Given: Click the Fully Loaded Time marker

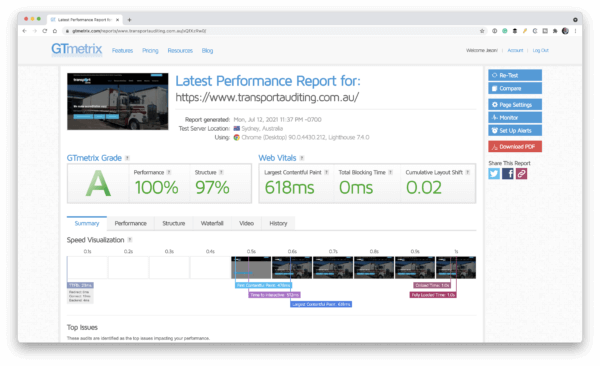Looking at the screenshot, I should click(x=433, y=295).
